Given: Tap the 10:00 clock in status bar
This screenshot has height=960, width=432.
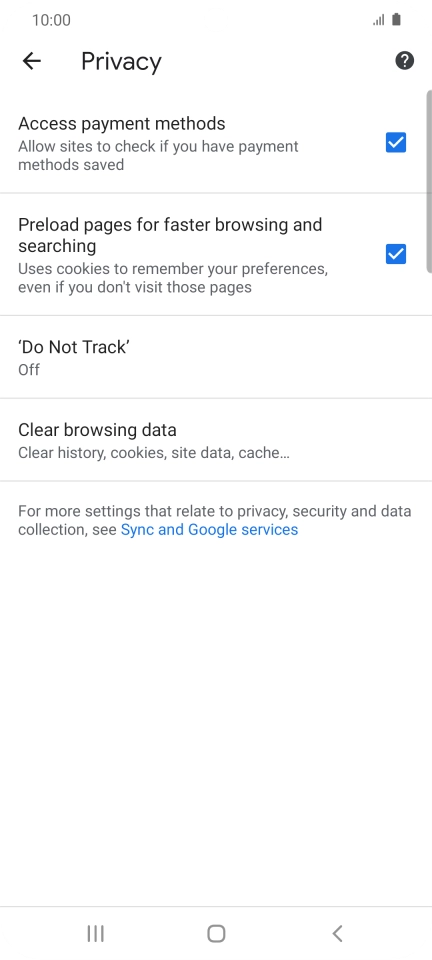Looking at the screenshot, I should (x=51, y=20).
